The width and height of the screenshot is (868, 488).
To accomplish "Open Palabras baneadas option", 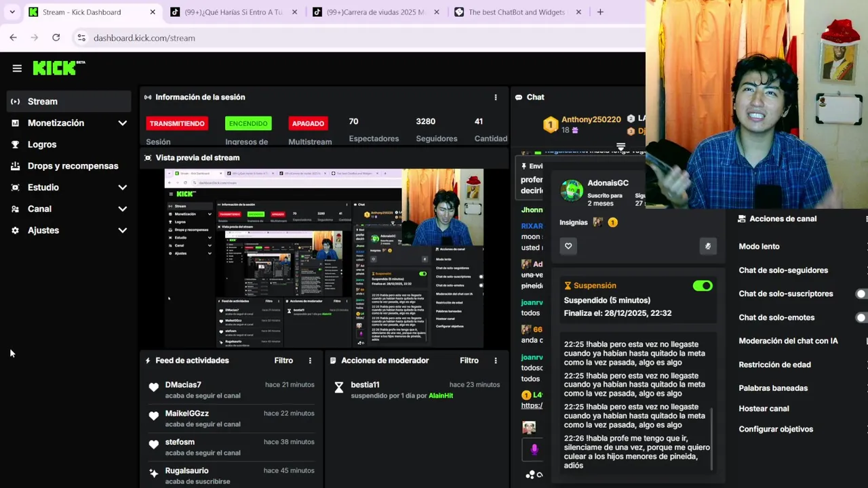I will 773,388.
